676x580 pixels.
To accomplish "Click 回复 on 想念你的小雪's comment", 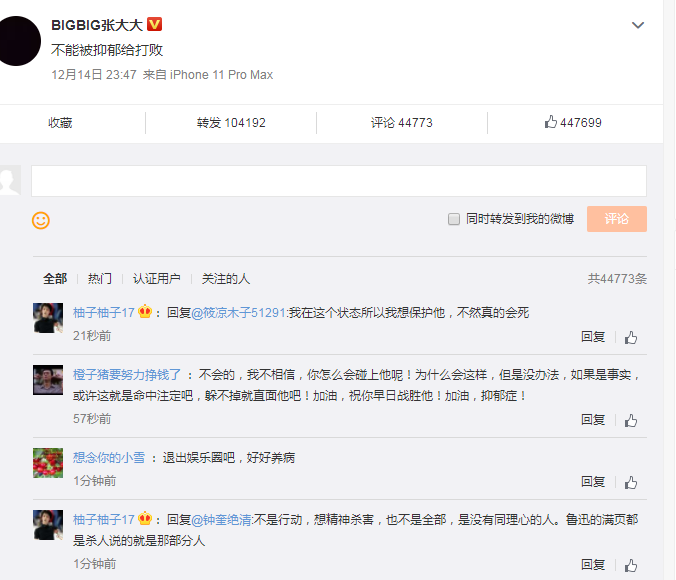I will point(593,482).
